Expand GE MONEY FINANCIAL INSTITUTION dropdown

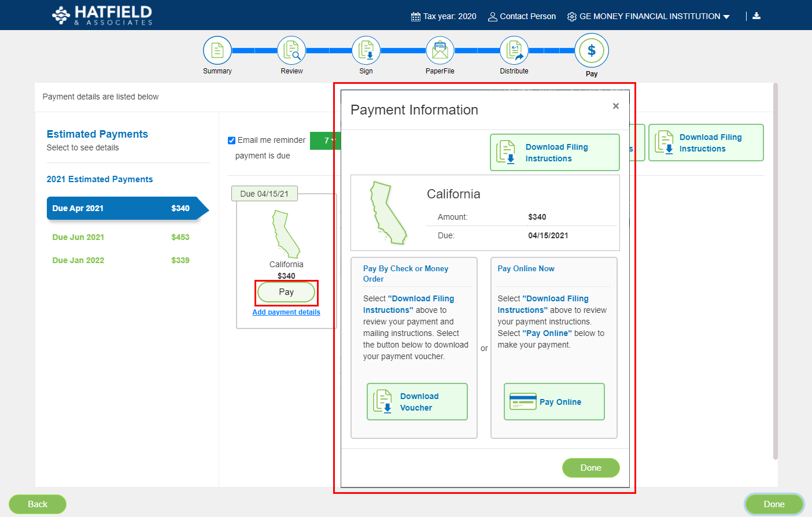[x=648, y=16]
